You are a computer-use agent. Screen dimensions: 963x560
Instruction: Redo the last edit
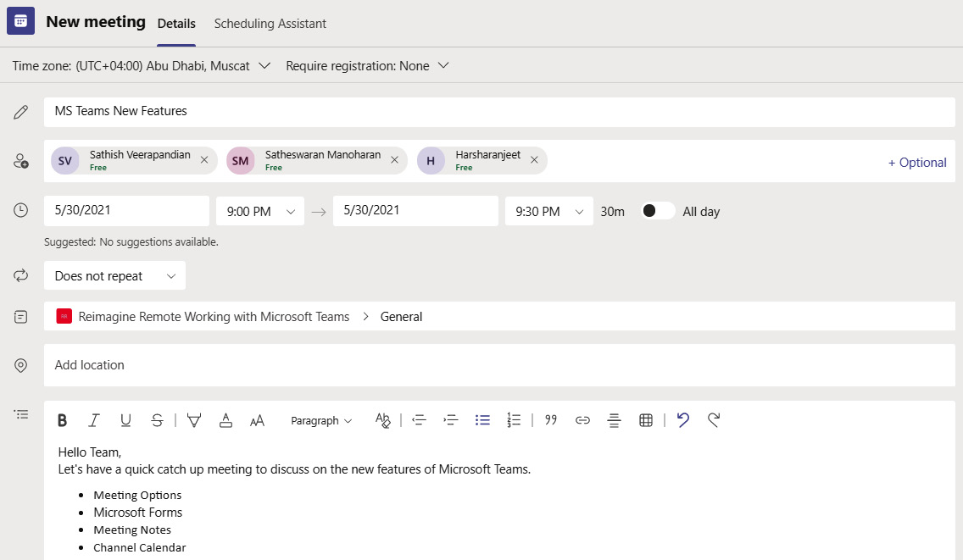714,420
